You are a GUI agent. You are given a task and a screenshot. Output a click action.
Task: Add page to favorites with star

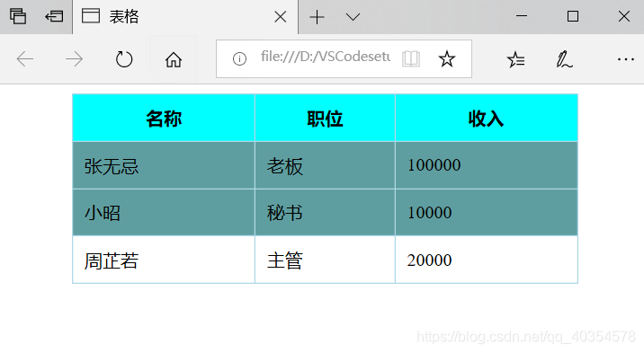click(446, 58)
